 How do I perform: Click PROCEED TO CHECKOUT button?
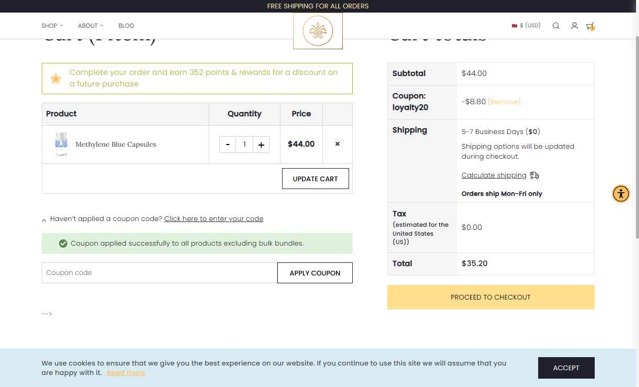tap(491, 297)
